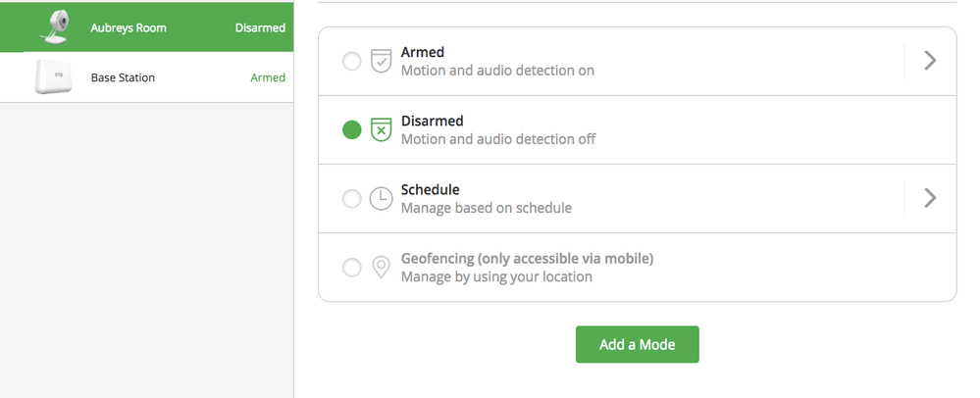Click 'Motion and audio detection on' description
Image resolution: width=980 pixels, height=398 pixels.
497,71
